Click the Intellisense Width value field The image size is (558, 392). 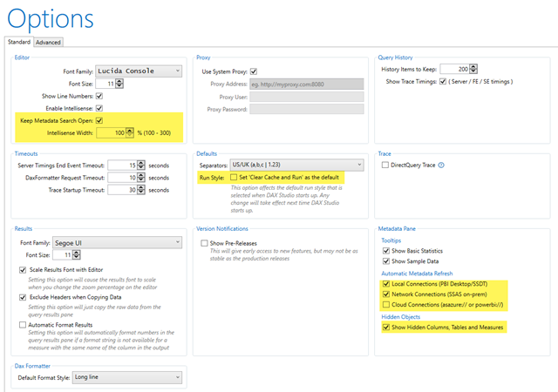click(111, 132)
